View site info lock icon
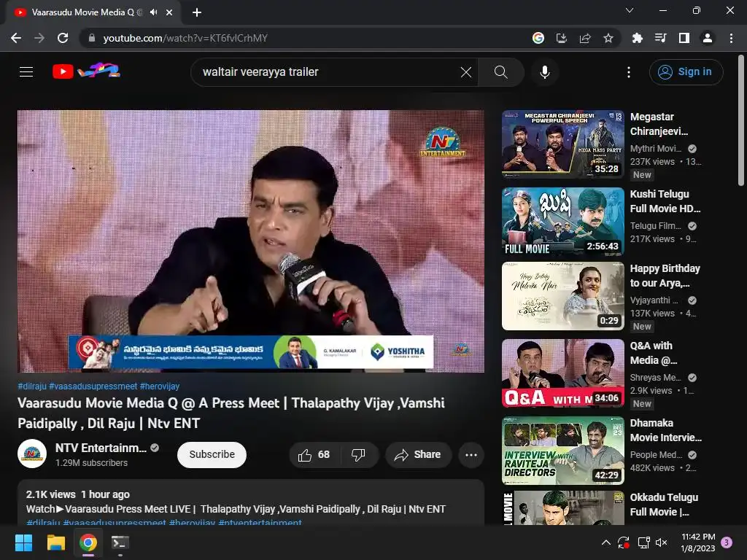747x560 pixels. coord(92,38)
